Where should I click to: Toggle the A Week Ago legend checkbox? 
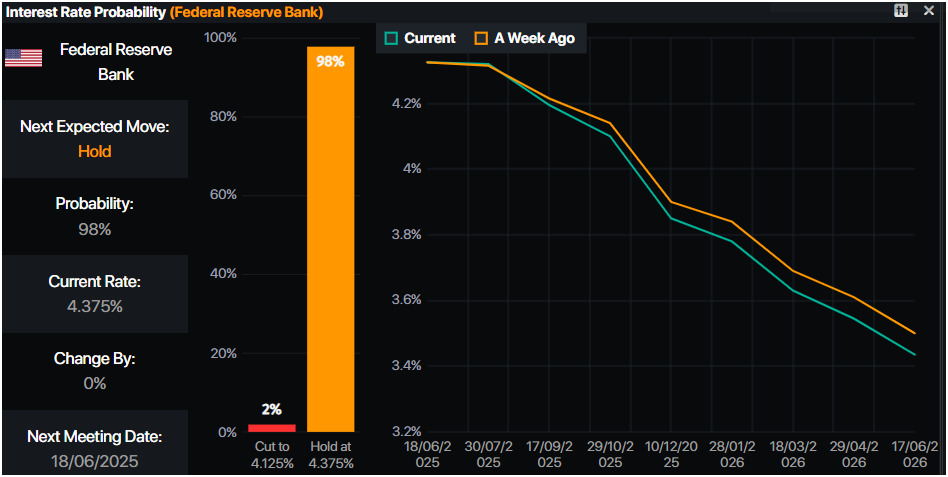(x=481, y=38)
